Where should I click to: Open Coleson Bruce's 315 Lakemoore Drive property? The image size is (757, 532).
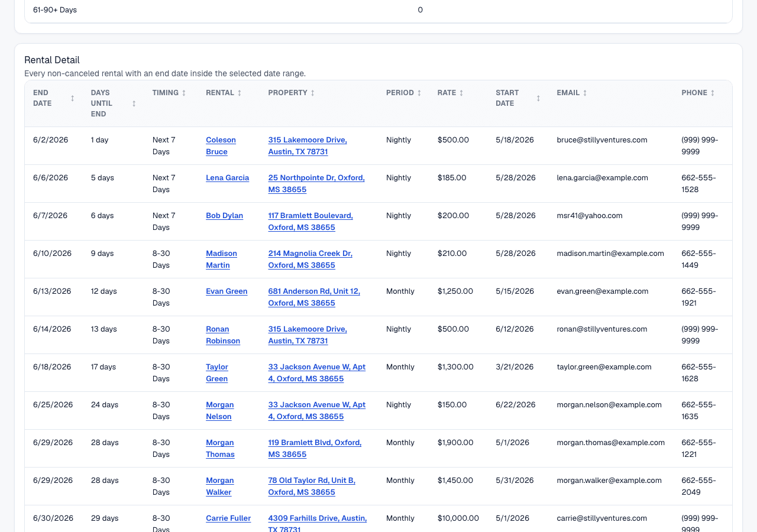coord(308,146)
